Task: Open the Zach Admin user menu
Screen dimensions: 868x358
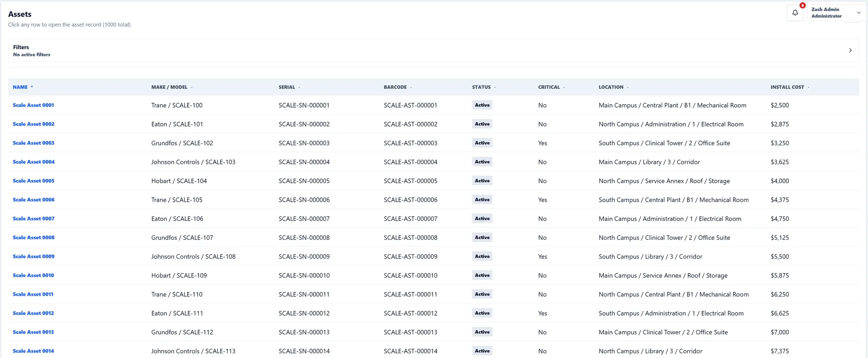Action: (x=836, y=13)
